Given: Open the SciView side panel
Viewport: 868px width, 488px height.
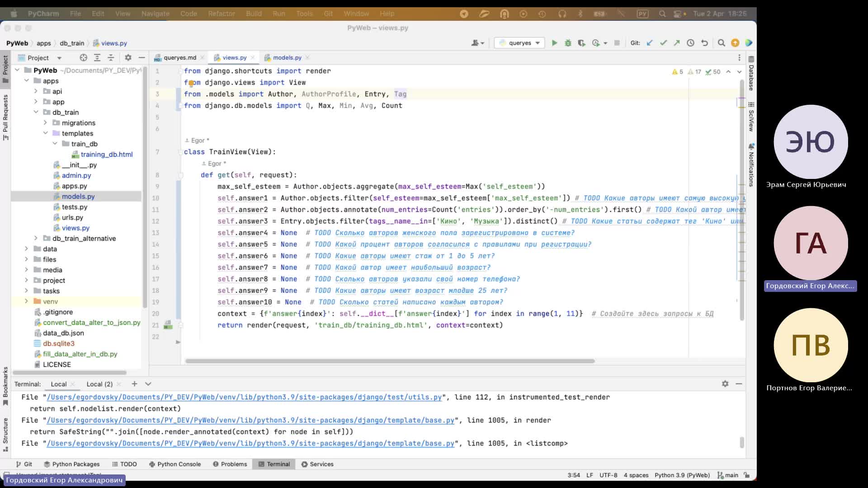Looking at the screenshot, I should click(751, 117).
